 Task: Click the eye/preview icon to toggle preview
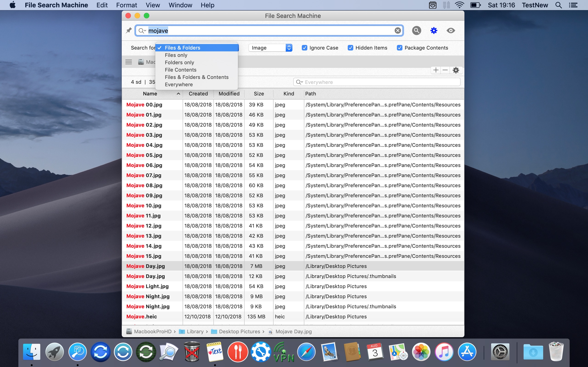coord(450,31)
